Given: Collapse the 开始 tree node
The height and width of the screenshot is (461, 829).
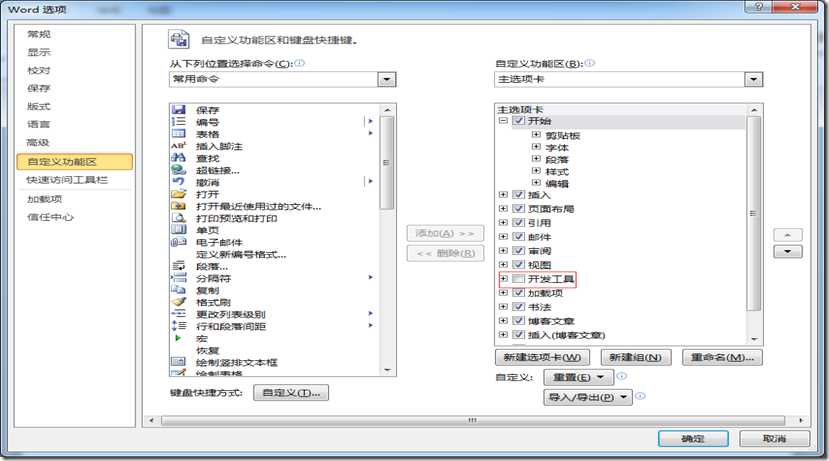Looking at the screenshot, I should 503,121.
